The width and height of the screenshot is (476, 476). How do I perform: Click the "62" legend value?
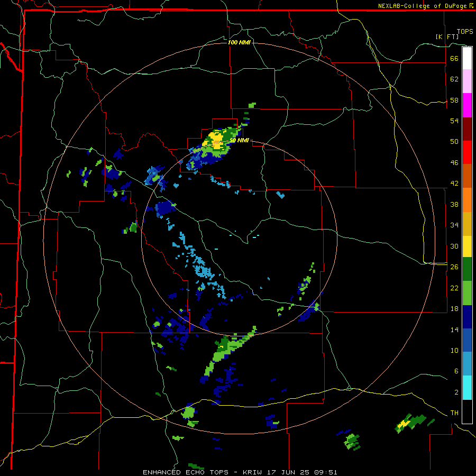click(454, 79)
